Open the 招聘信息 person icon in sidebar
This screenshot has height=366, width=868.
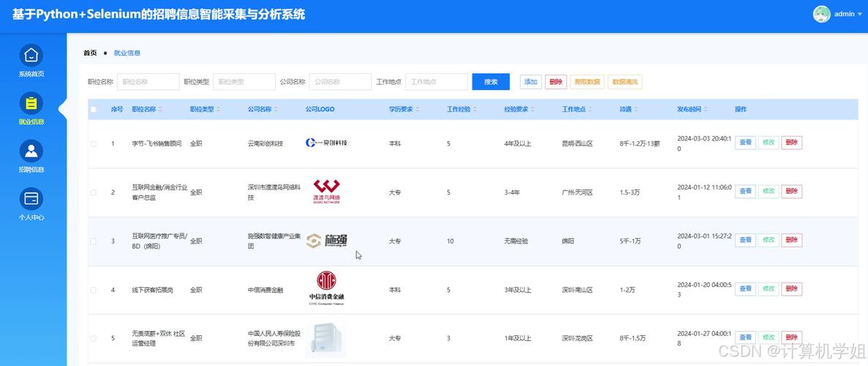[x=31, y=151]
